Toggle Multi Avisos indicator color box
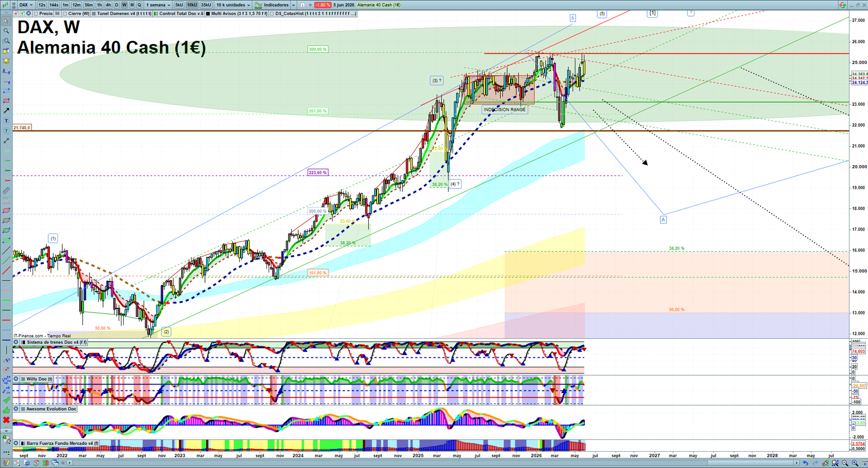Image resolution: width=868 pixels, height=468 pixels. click(x=208, y=14)
